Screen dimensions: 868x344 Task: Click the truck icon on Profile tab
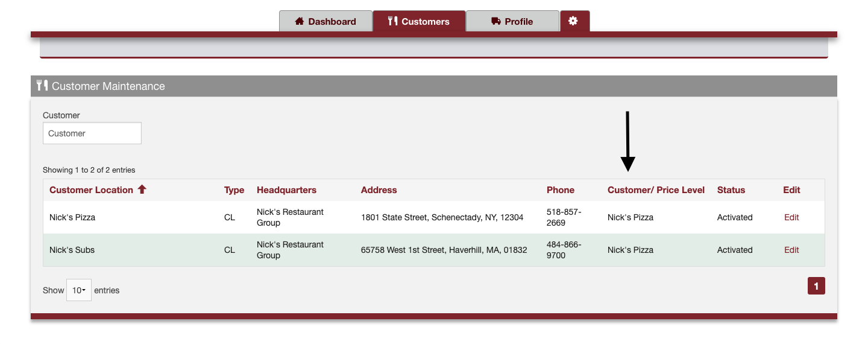click(496, 21)
